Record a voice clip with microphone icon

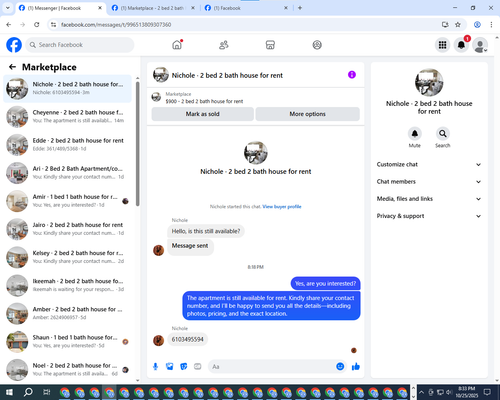(155, 367)
